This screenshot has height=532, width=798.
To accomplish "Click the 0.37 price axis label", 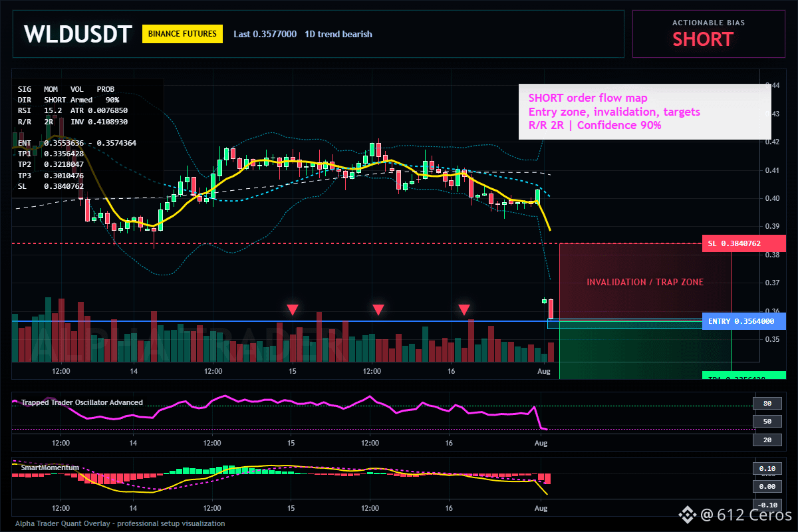I will click(x=771, y=283).
